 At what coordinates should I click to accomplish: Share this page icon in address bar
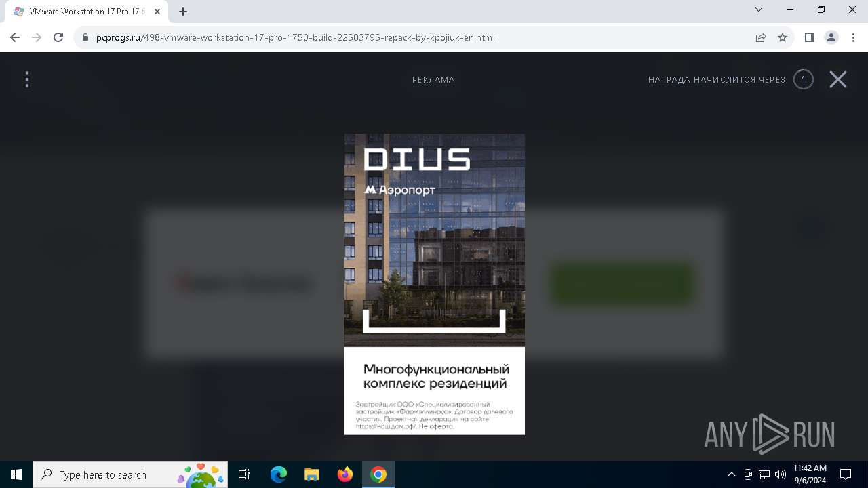point(761,37)
